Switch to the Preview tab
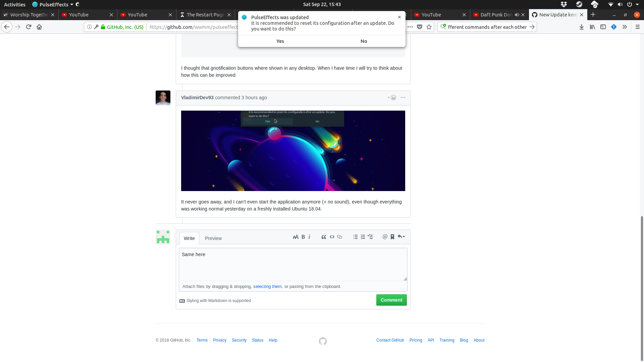Viewport: 644px width, 362px height. (x=213, y=238)
